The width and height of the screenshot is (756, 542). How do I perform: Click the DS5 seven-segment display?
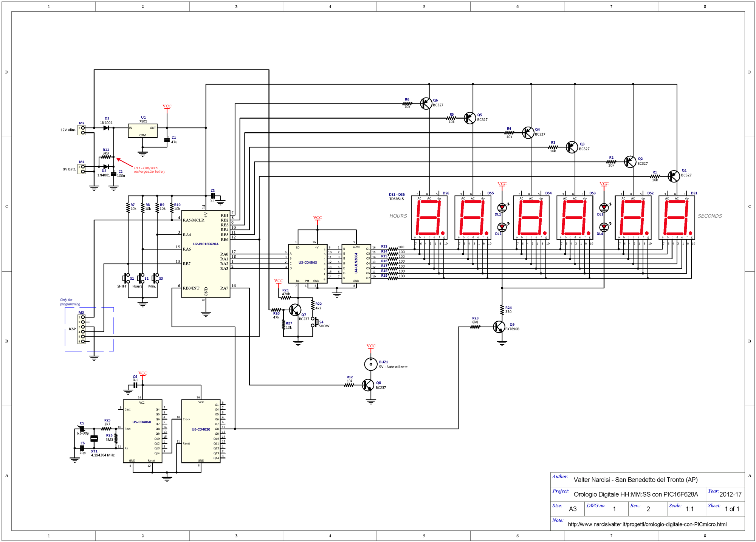point(472,217)
